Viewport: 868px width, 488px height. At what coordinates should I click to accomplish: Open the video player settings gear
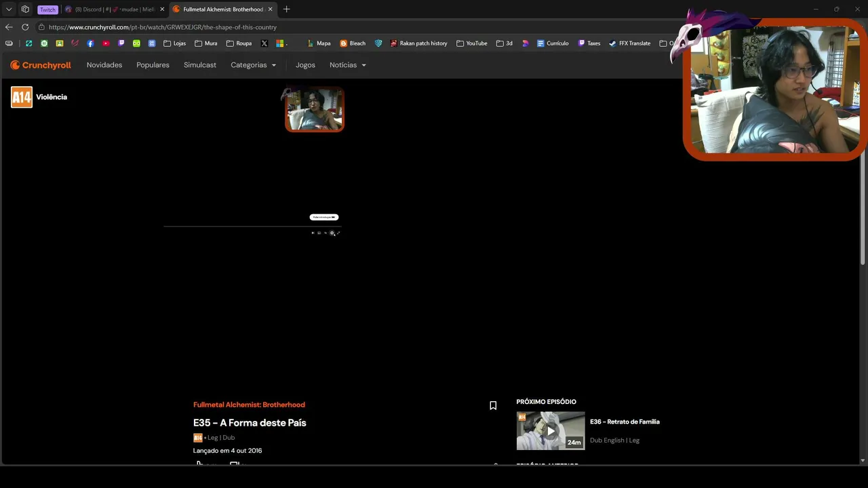(332, 233)
